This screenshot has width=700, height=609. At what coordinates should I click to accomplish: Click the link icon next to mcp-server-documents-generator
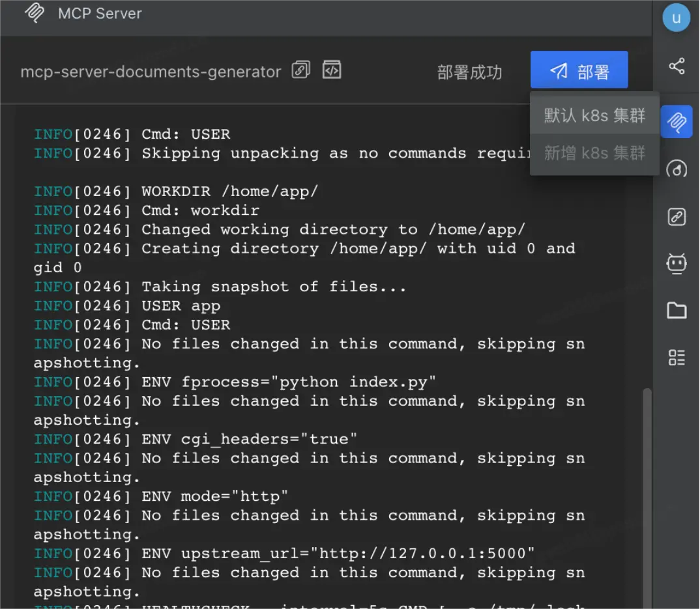click(301, 70)
